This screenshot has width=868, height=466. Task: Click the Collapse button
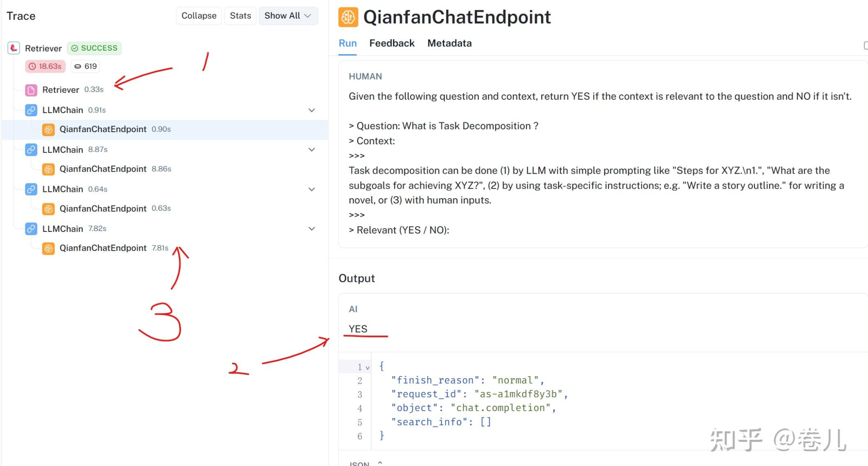199,16
